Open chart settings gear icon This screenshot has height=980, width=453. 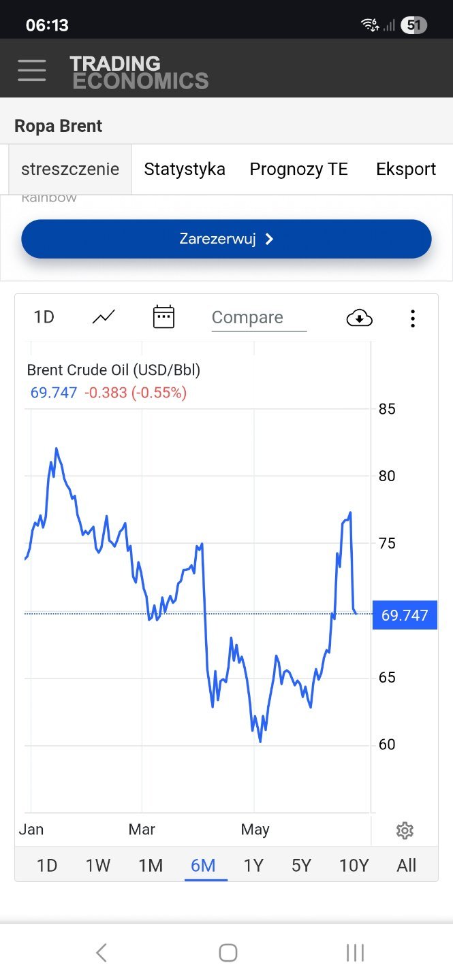(x=405, y=830)
